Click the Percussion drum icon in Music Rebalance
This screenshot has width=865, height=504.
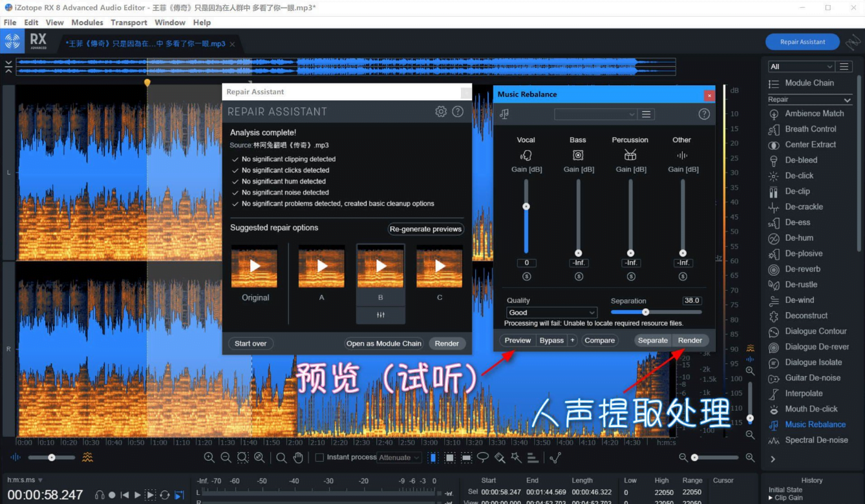tap(629, 154)
